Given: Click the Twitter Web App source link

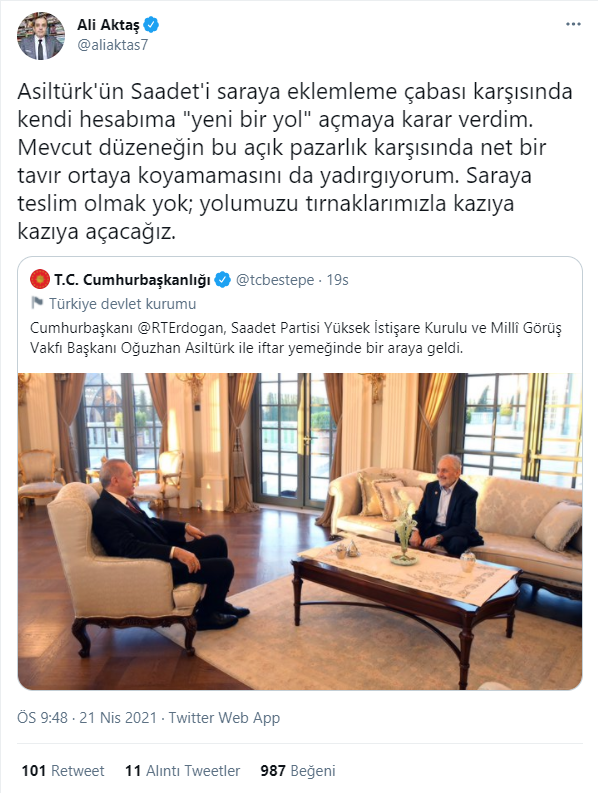Looking at the screenshot, I should (224, 718).
